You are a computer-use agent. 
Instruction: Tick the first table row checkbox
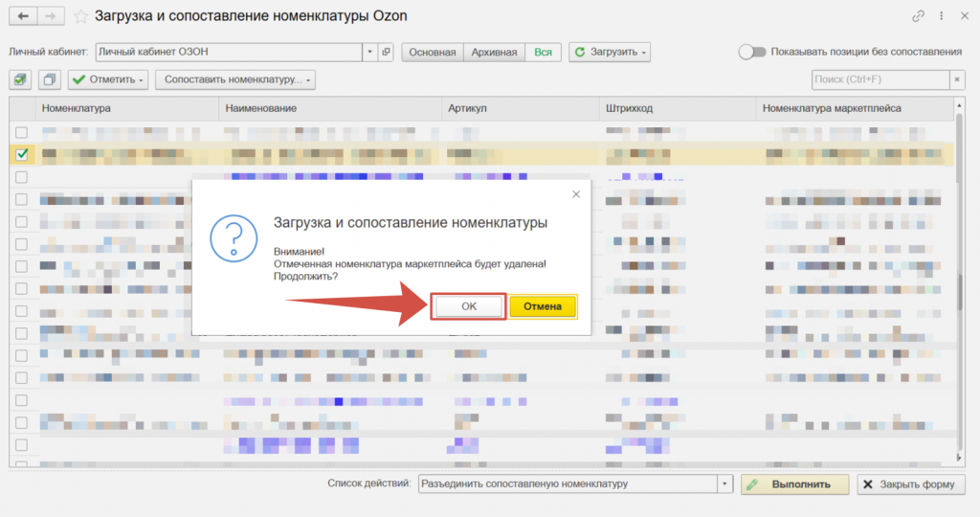pyautogui.click(x=22, y=132)
